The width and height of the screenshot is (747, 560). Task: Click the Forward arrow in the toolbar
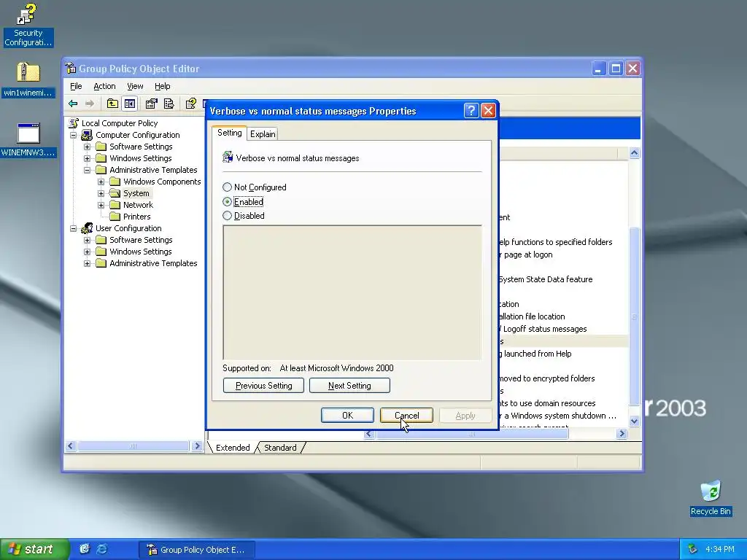click(90, 104)
